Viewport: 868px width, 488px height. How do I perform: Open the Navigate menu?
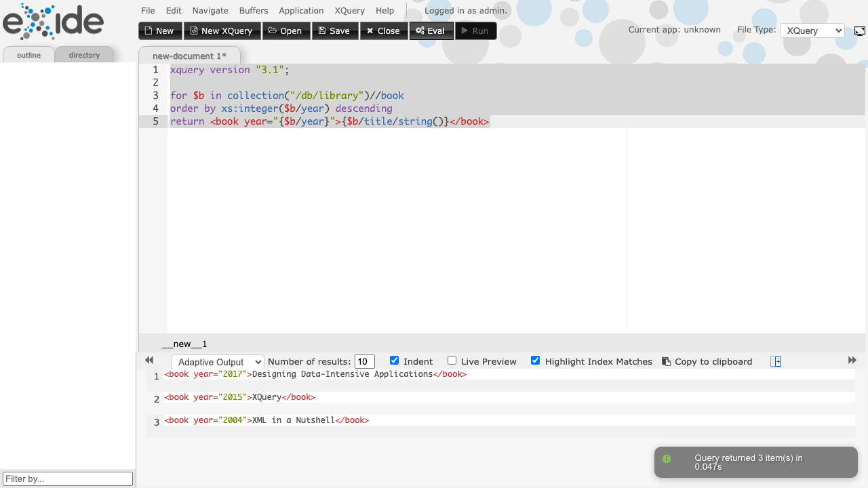click(x=210, y=11)
